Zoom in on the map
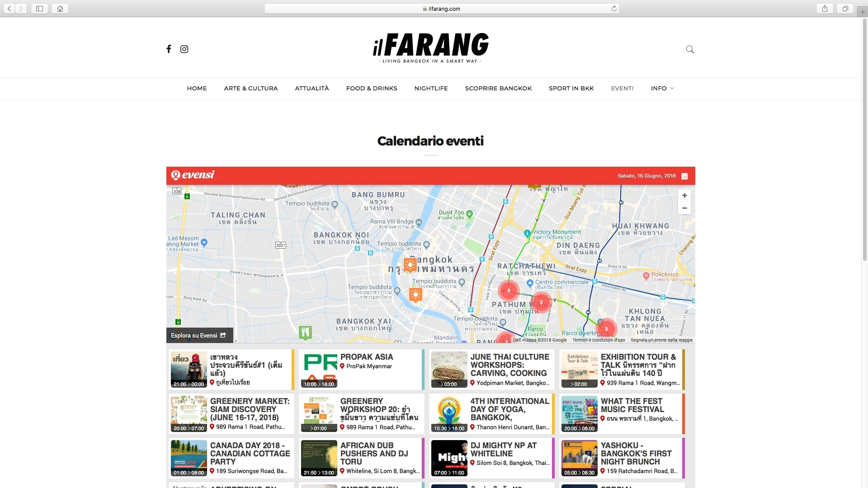 [x=684, y=196]
